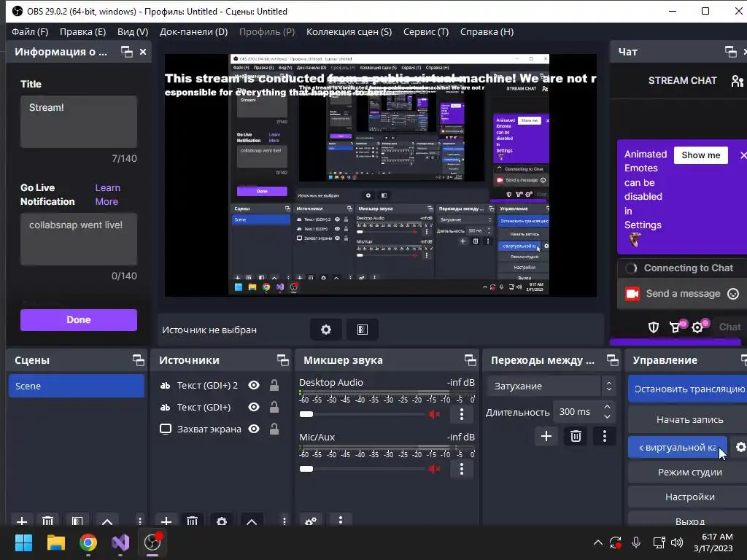Toggle lock on Текст (GDI+) 2 source
747x560 pixels.
coord(274,385)
